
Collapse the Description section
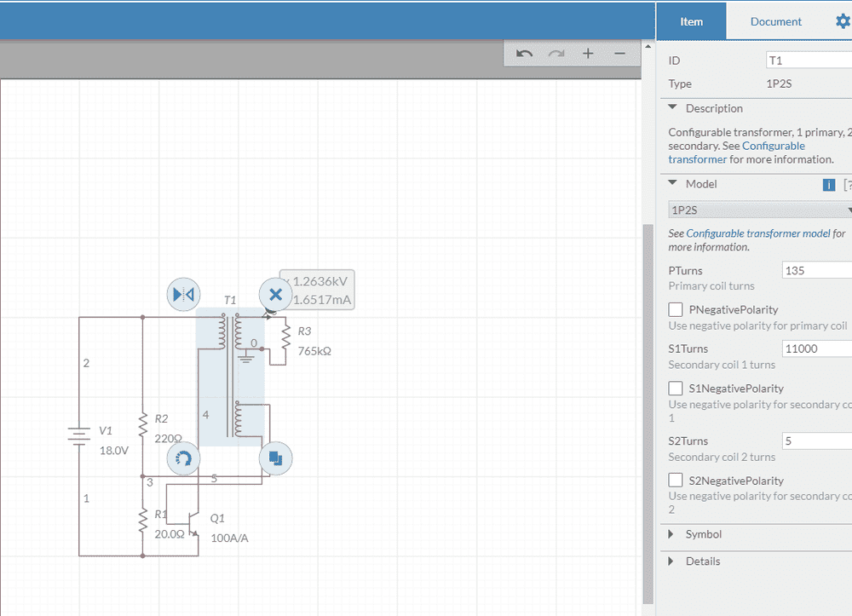click(713, 108)
